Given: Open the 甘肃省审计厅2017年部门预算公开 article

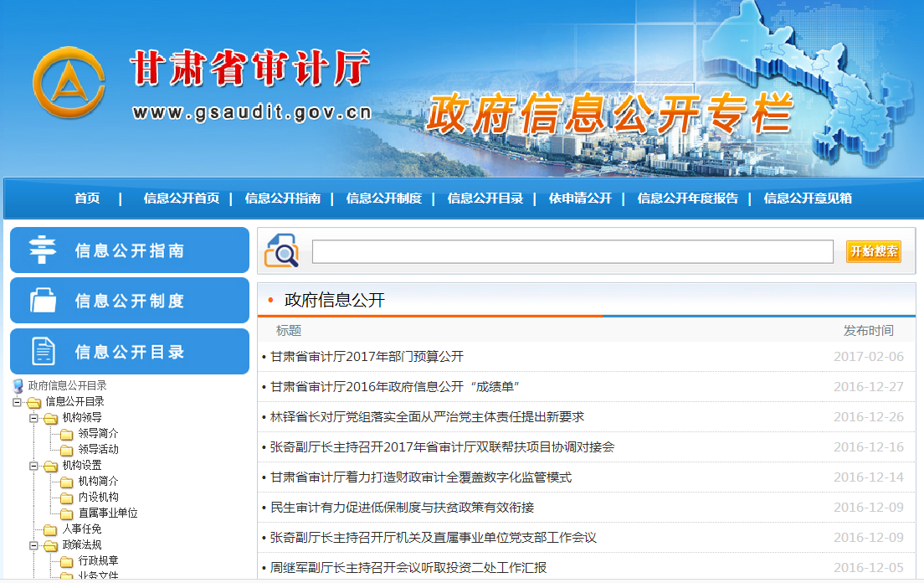Looking at the screenshot, I should [367, 357].
